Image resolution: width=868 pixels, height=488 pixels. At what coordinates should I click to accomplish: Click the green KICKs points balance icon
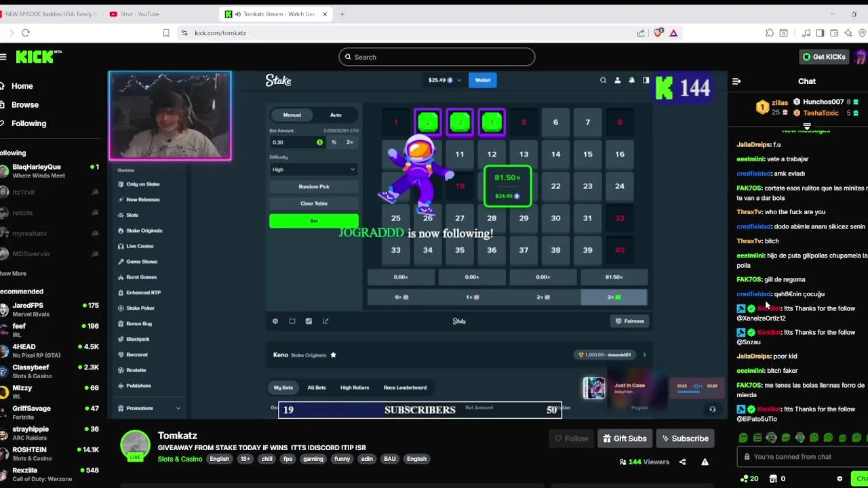[745, 479]
